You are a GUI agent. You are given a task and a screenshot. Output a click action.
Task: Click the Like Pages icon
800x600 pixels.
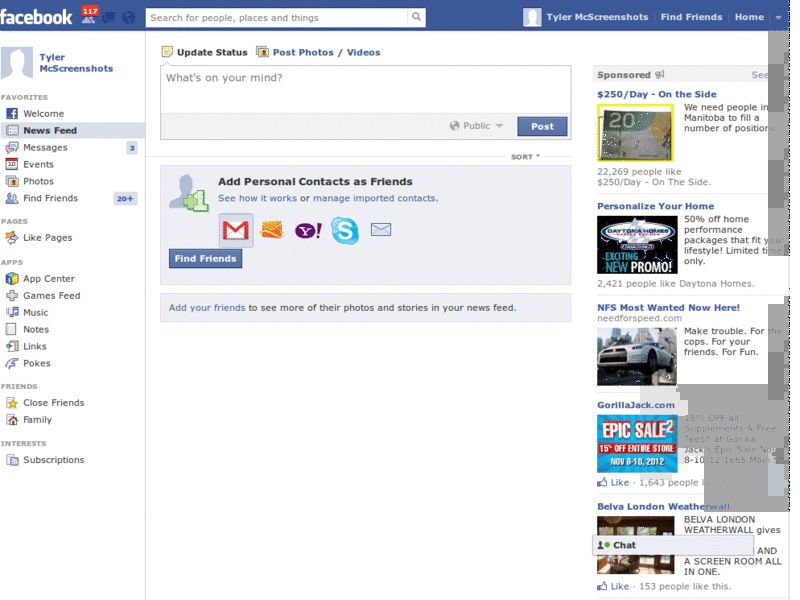(12, 237)
